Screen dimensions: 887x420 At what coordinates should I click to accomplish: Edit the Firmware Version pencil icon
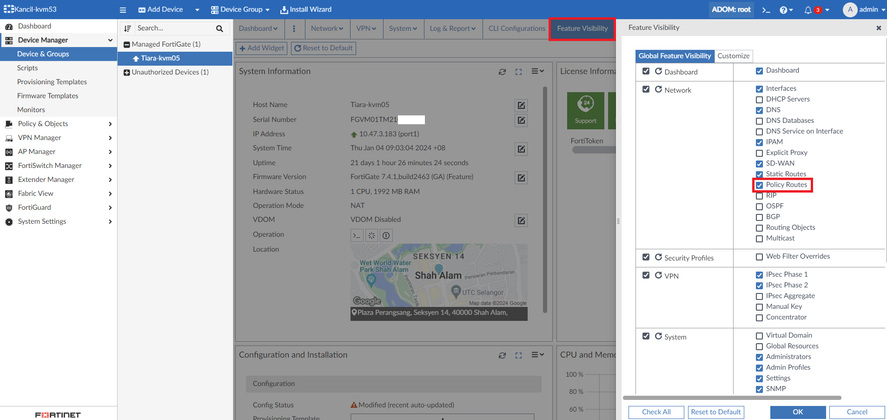[521, 177]
